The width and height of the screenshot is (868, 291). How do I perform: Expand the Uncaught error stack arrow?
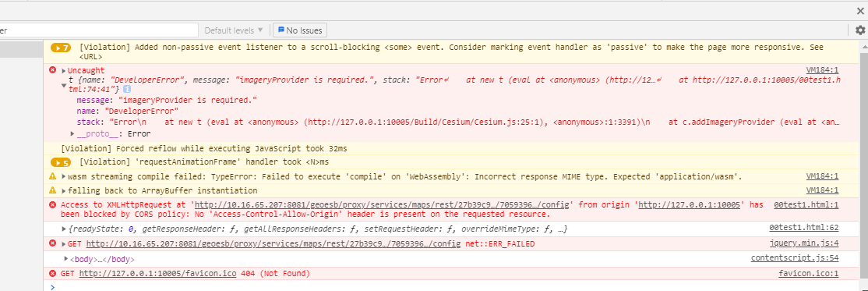(64, 71)
